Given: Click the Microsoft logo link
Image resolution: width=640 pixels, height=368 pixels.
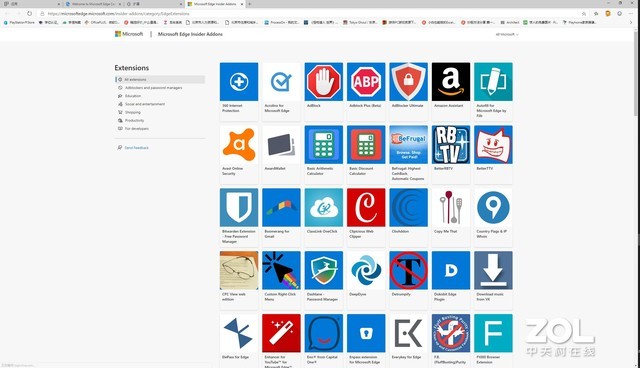Looking at the screenshot, I should click(129, 34).
